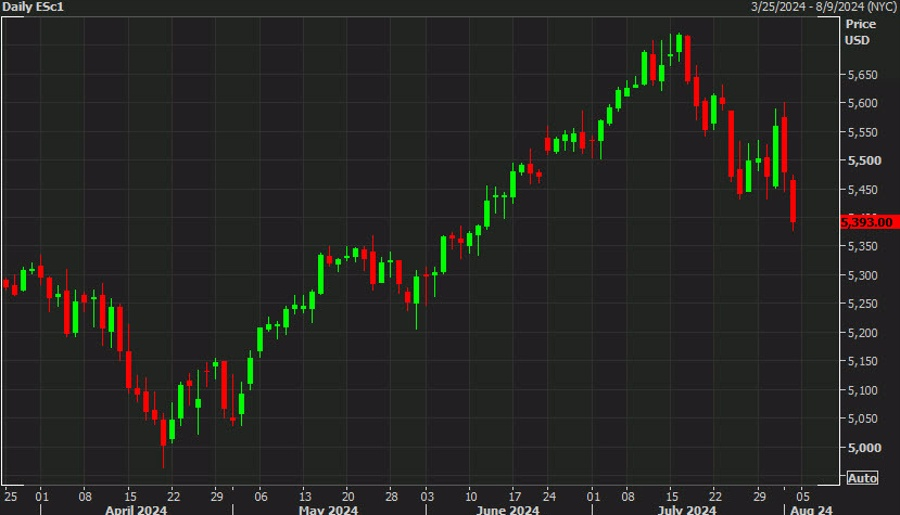Image resolution: width=900 pixels, height=515 pixels.
Task: Select the 5,393.00 current price label
Action: [869, 222]
